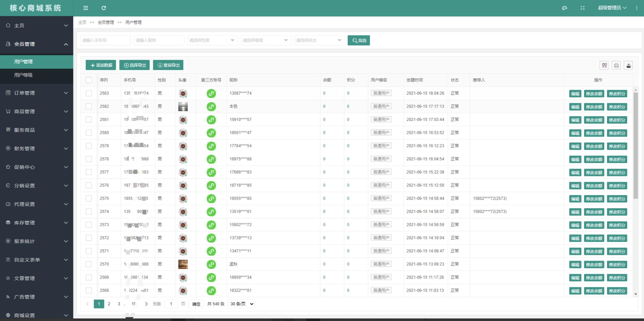Screen dimensions: 644x321
Task: Open the 请选择性别 dropdown
Action: click(x=211, y=40)
